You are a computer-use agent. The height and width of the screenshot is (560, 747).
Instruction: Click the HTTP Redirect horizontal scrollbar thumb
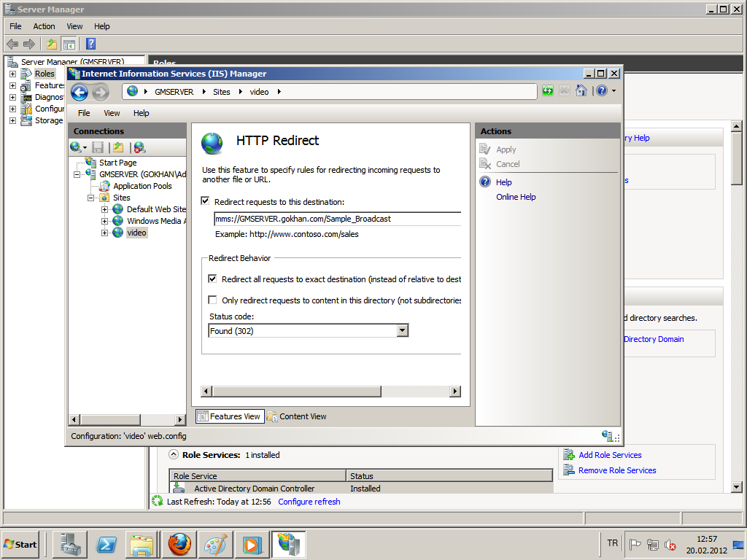point(297,392)
